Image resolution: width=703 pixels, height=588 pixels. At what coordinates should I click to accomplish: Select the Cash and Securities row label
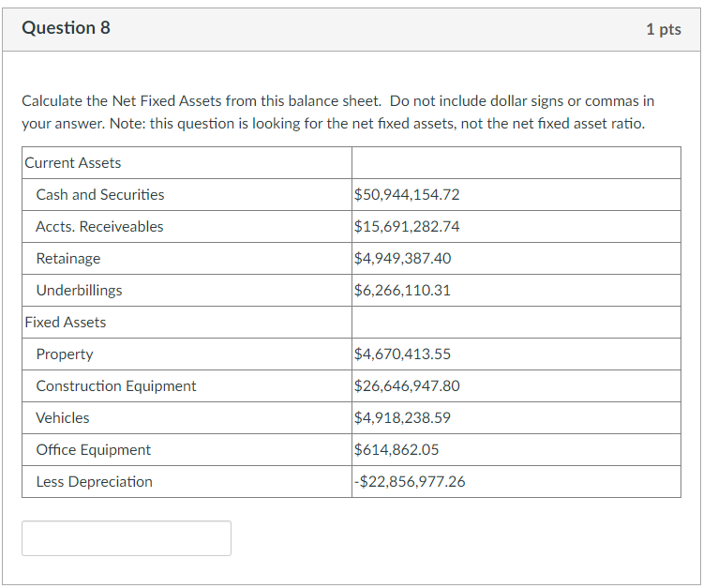tap(100, 195)
